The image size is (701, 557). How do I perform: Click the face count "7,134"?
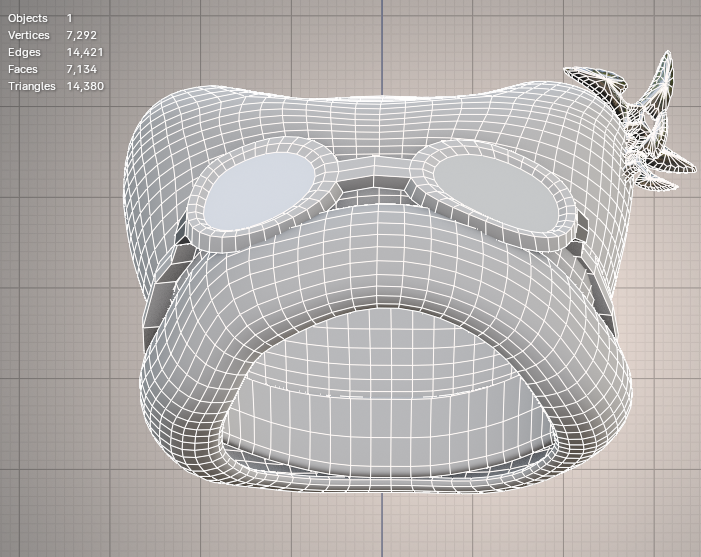(x=81, y=69)
